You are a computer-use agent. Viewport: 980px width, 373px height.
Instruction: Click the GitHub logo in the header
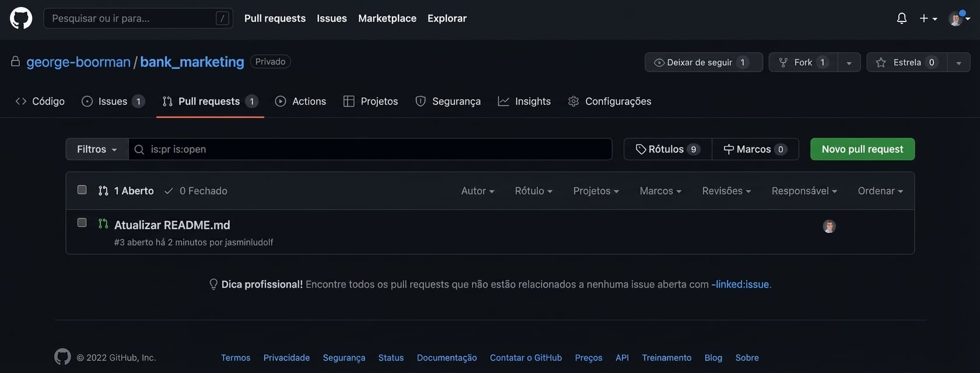pyautogui.click(x=21, y=18)
